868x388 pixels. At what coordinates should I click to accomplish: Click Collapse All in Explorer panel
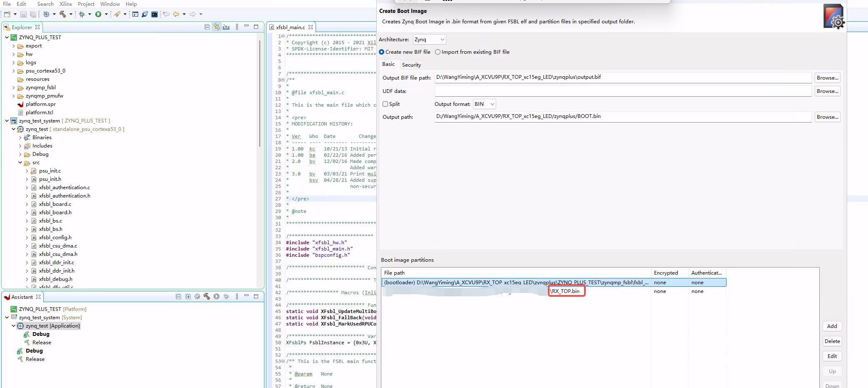(207, 27)
